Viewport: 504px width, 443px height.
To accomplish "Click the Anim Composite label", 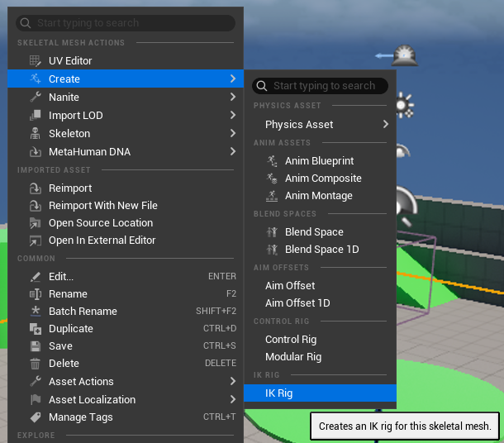I will tap(323, 178).
